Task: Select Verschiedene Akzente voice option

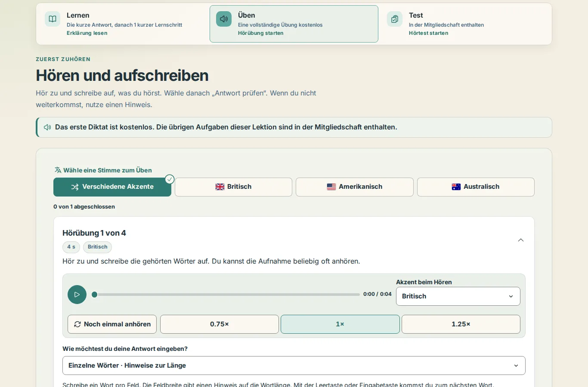Action: tap(112, 187)
